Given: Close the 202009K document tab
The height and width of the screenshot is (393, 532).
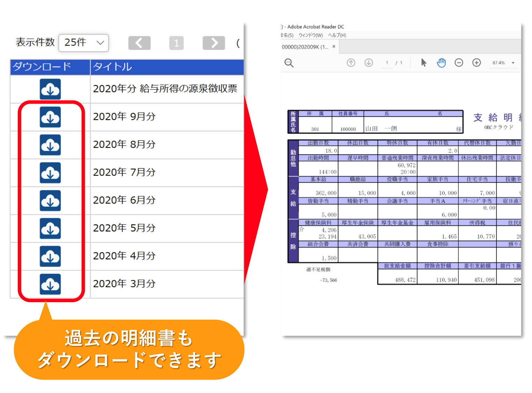Looking at the screenshot, I should (334, 46).
